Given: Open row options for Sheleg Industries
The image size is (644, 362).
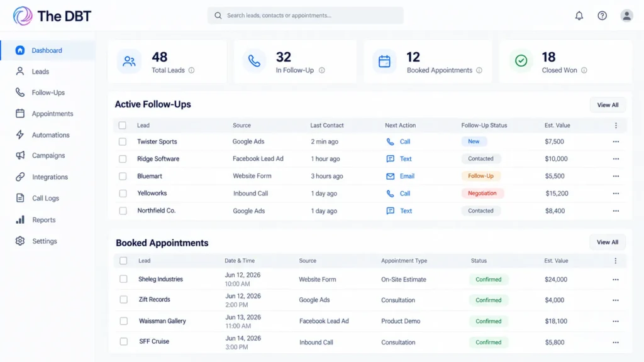Looking at the screenshot, I should coord(615,280).
